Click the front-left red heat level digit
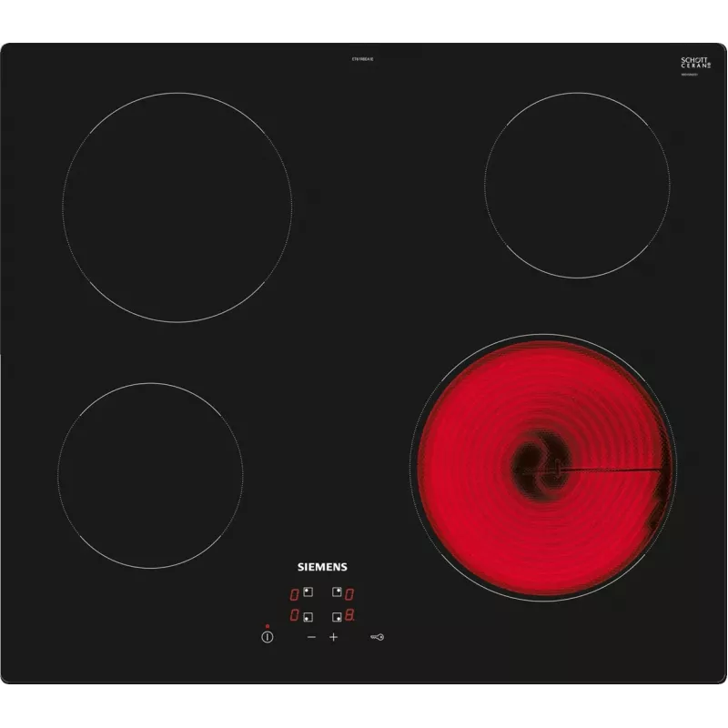This screenshot has width=728, height=728. [294, 615]
